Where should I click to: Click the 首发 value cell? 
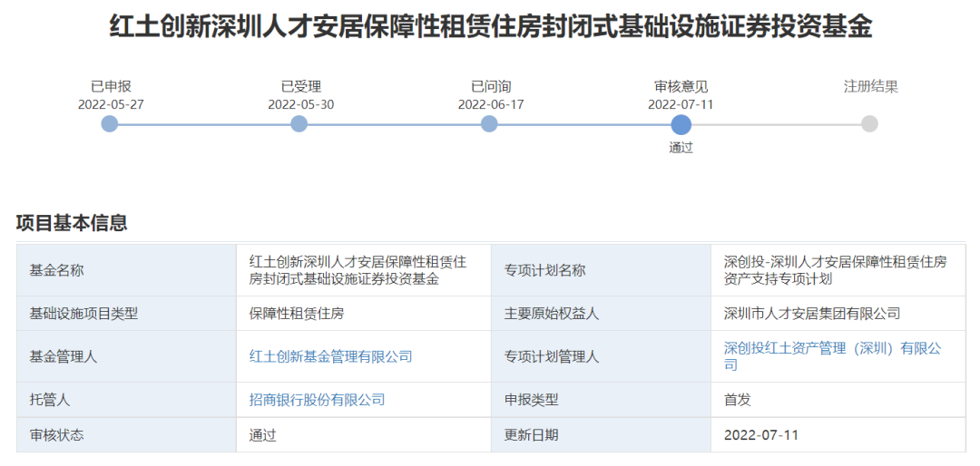coord(838,400)
